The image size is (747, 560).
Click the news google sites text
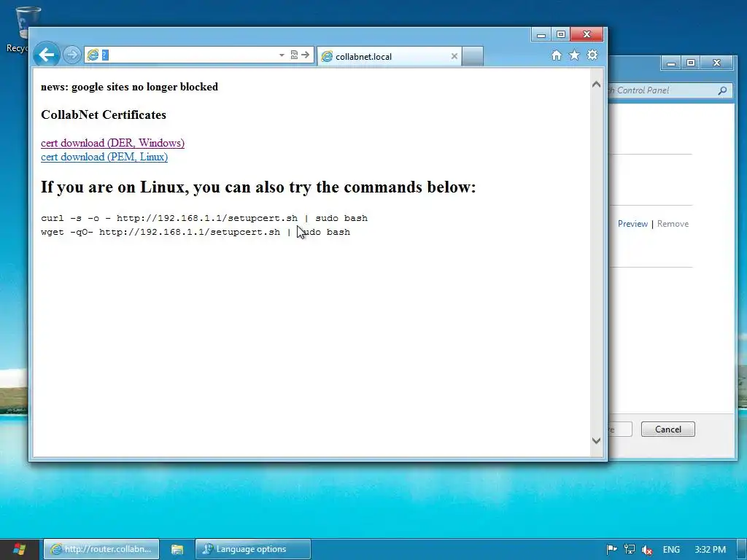129,87
